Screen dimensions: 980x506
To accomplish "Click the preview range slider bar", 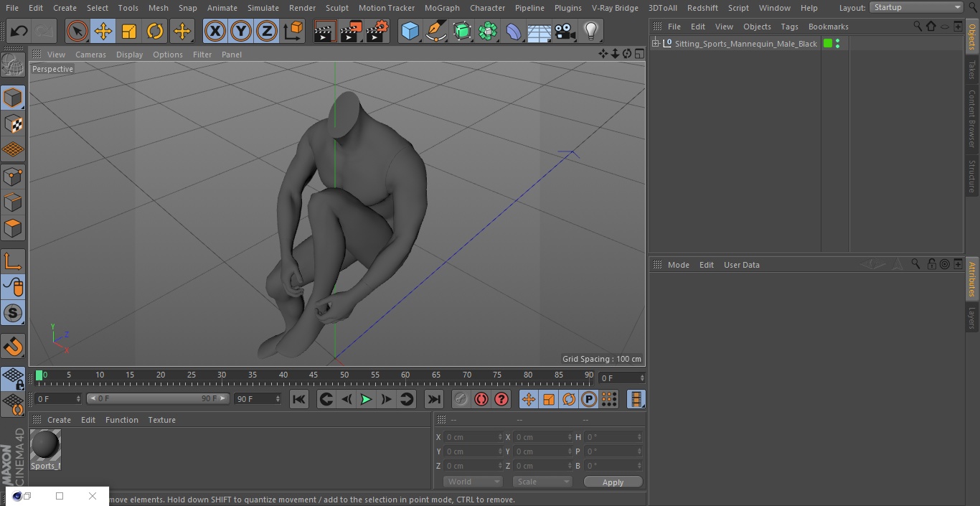I will (x=158, y=398).
